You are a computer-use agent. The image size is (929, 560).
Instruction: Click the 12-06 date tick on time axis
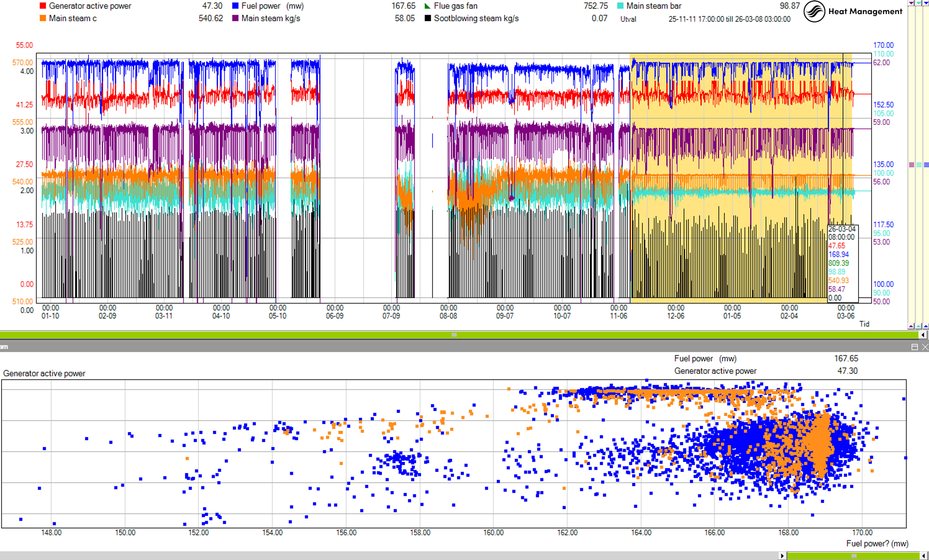point(675,316)
